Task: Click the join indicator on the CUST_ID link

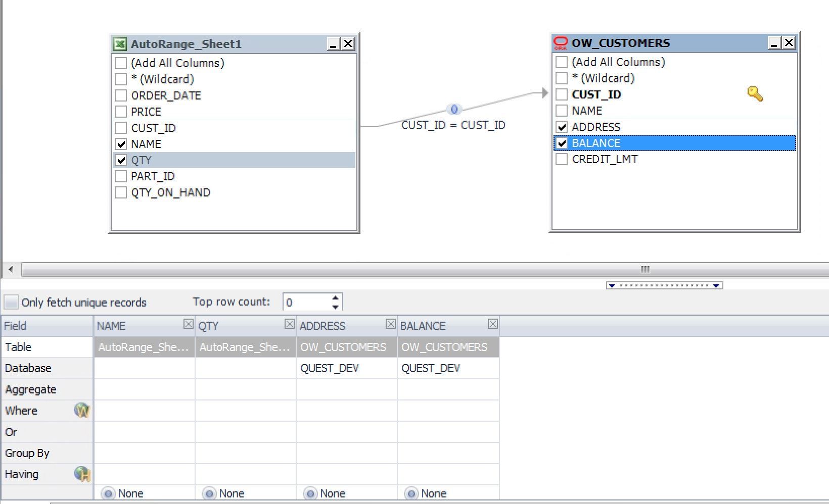Action: click(454, 109)
